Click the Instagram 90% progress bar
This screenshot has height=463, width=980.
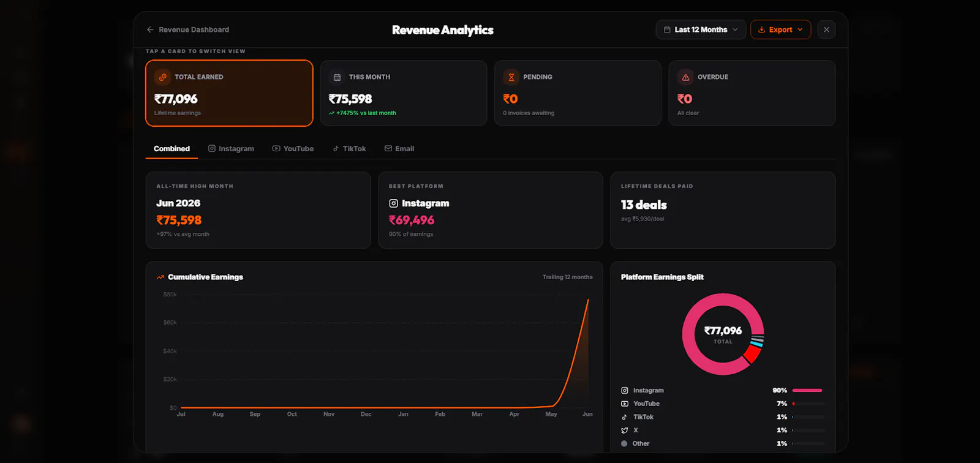click(x=809, y=390)
